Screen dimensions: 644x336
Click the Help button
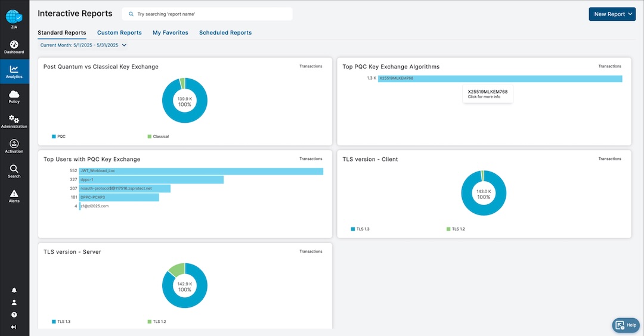626,325
